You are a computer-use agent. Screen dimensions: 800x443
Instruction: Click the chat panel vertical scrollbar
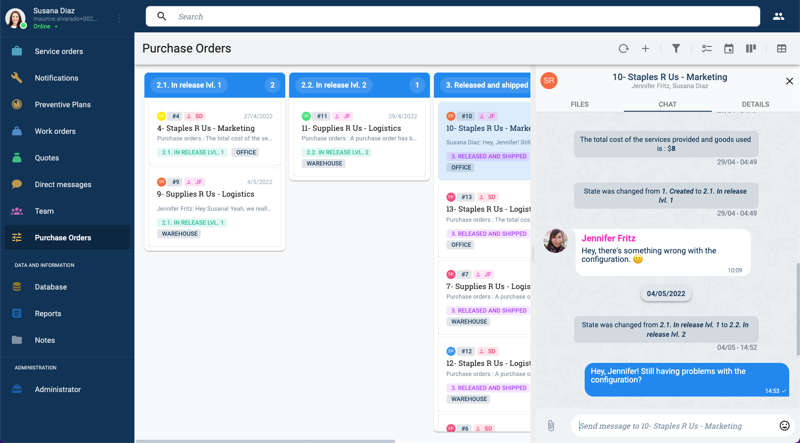tap(797, 309)
